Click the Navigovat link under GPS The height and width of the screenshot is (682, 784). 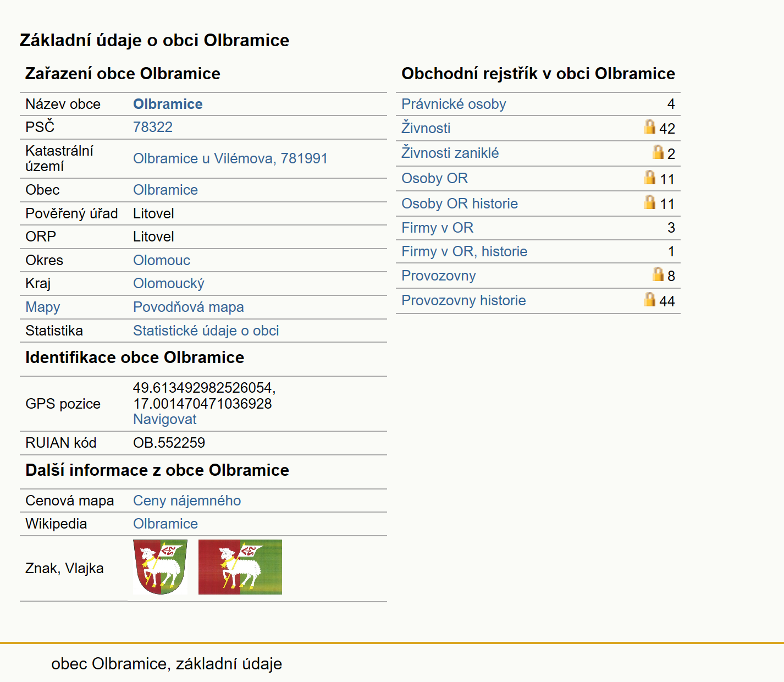pyautogui.click(x=165, y=419)
